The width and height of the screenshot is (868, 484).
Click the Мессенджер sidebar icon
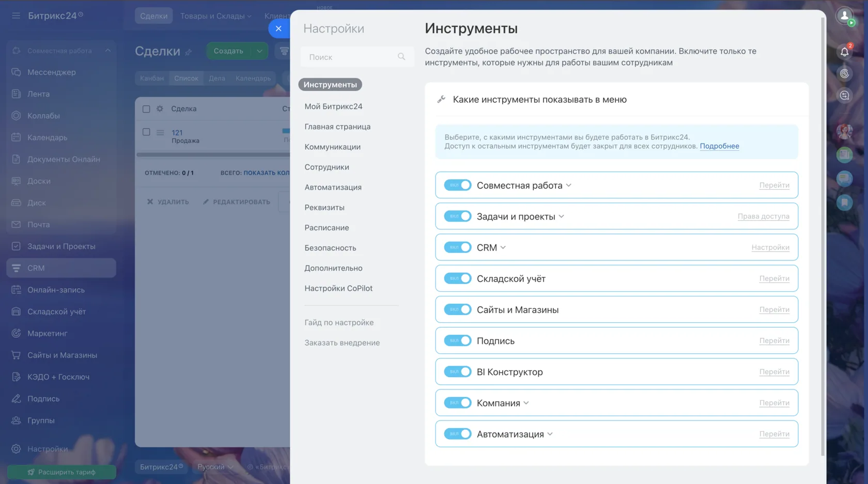(16, 72)
